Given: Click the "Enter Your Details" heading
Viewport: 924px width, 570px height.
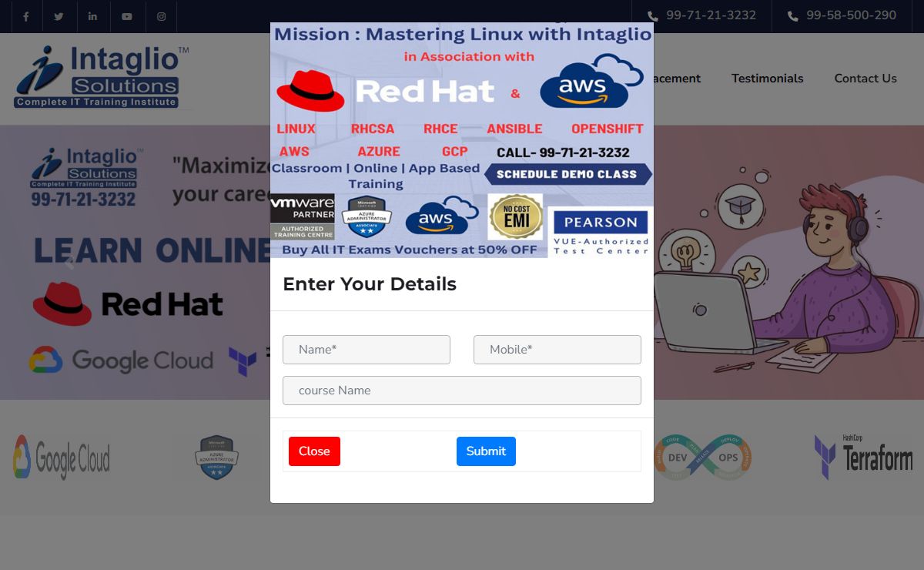Looking at the screenshot, I should [370, 284].
